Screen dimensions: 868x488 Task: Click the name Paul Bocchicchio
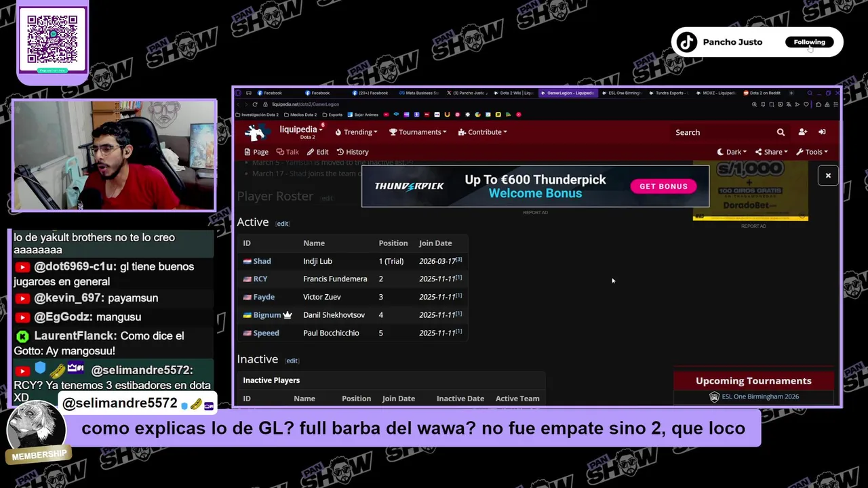(x=331, y=333)
